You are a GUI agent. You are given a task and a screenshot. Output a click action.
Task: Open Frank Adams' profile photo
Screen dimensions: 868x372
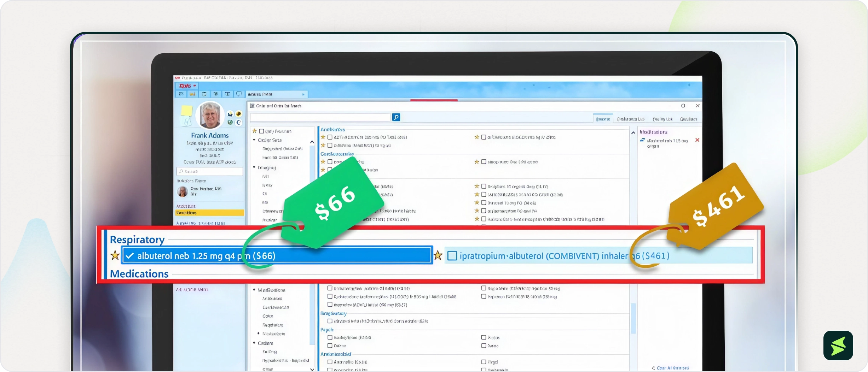click(x=210, y=115)
